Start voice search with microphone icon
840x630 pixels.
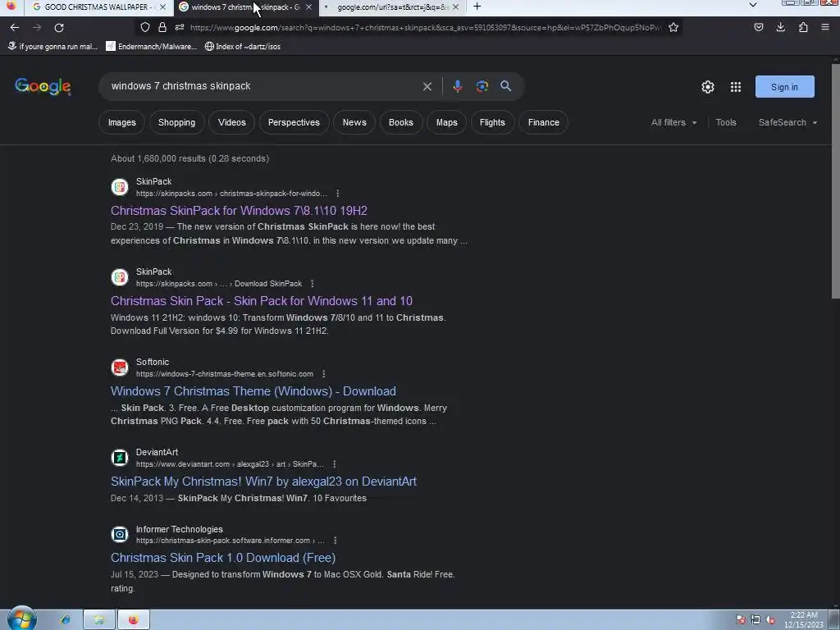click(x=458, y=86)
